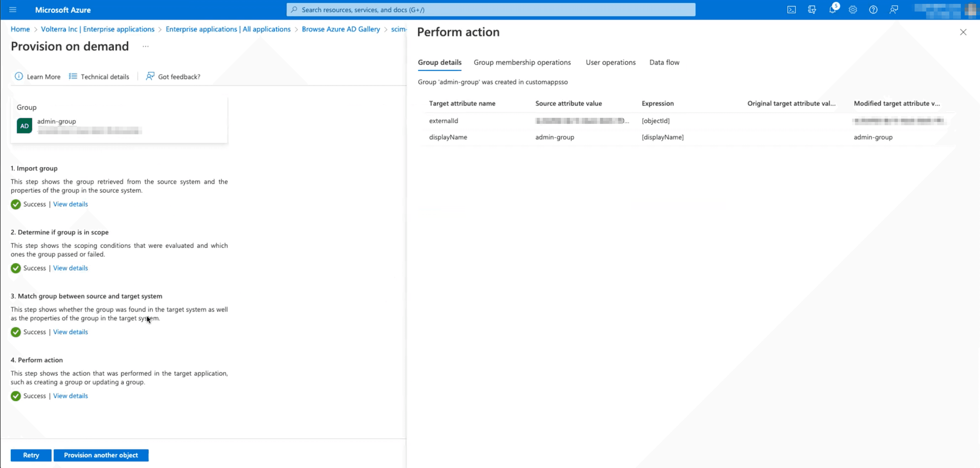Click Got feedback? in toolbar

[x=173, y=76]
